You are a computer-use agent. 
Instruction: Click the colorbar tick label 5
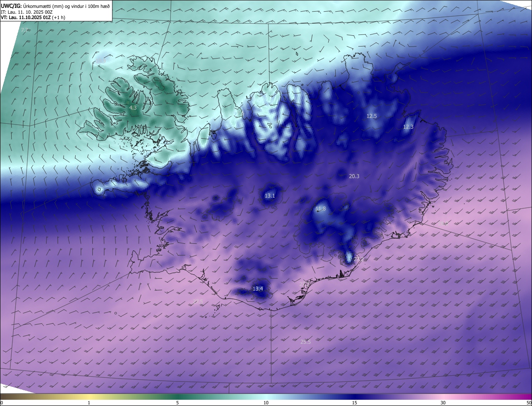(177, 403)
